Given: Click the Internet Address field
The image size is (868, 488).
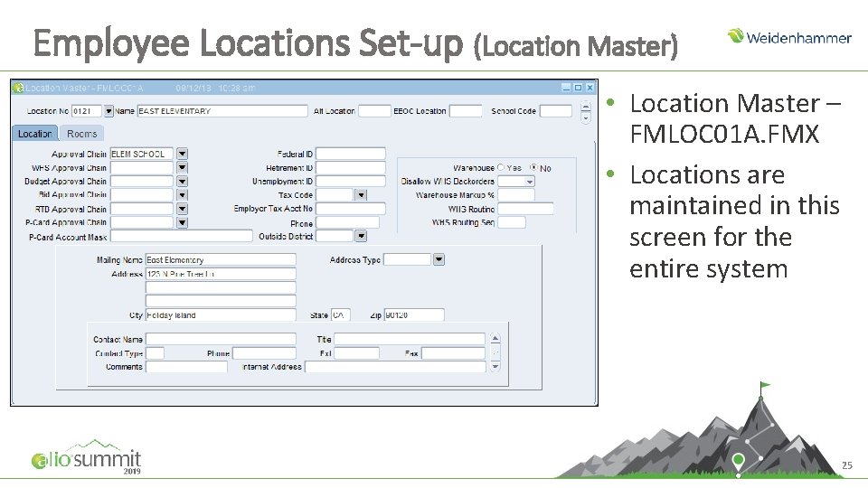Looking at the screenshot, I should coord(395,366).
